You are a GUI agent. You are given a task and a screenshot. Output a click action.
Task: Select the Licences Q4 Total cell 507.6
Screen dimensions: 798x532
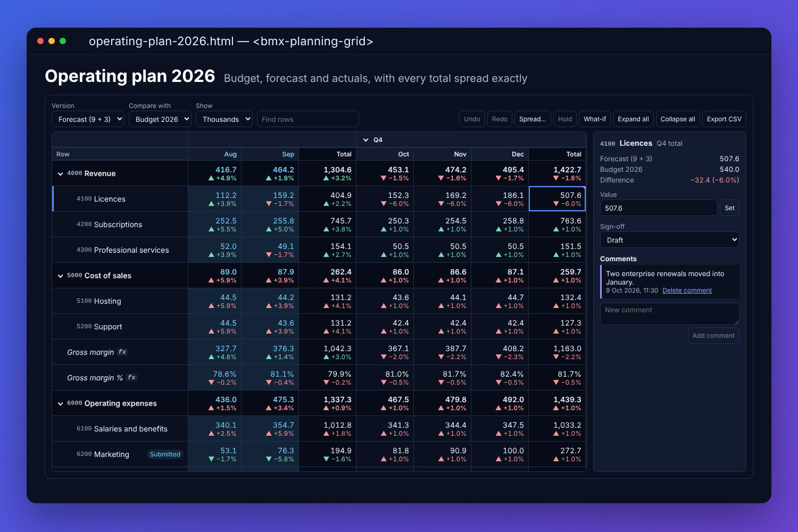(557, 199)
